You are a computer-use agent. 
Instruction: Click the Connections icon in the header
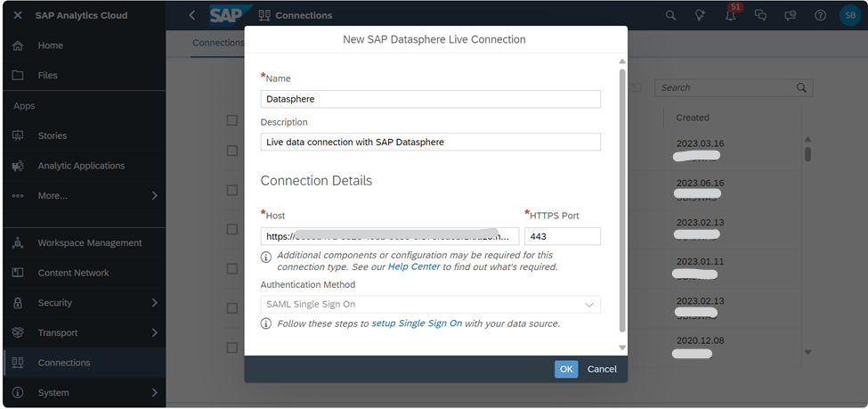(x=264, y=15)
